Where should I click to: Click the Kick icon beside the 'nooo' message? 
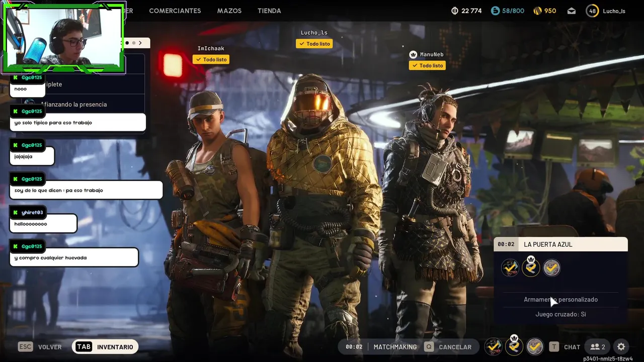(15, 77)
